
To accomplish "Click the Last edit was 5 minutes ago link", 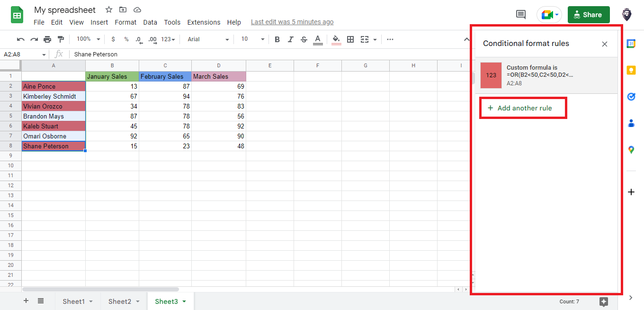I will pyautogui.click(x=292, y=22).
